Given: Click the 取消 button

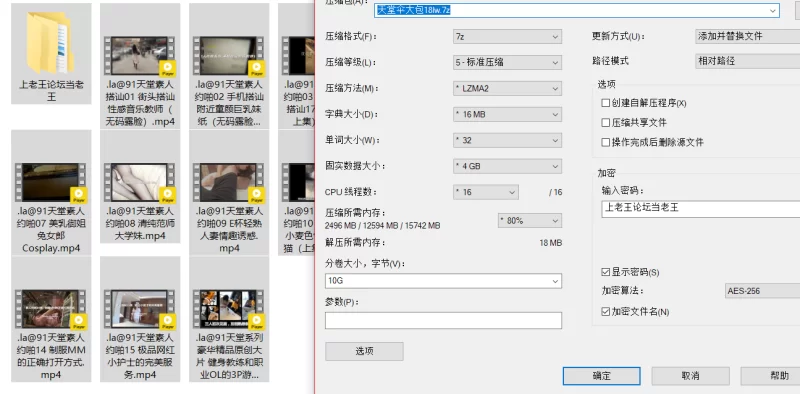Looking at the screenshot, I should 690,376.
